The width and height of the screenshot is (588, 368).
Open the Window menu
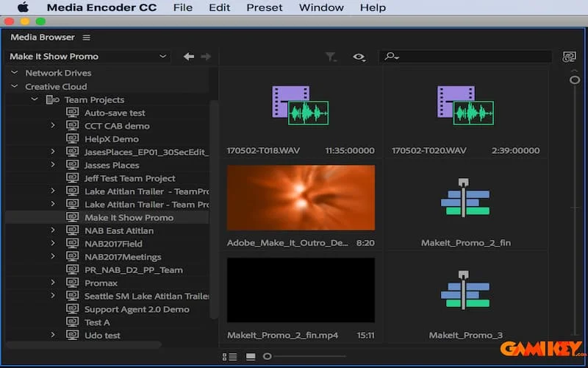[321, 7]
